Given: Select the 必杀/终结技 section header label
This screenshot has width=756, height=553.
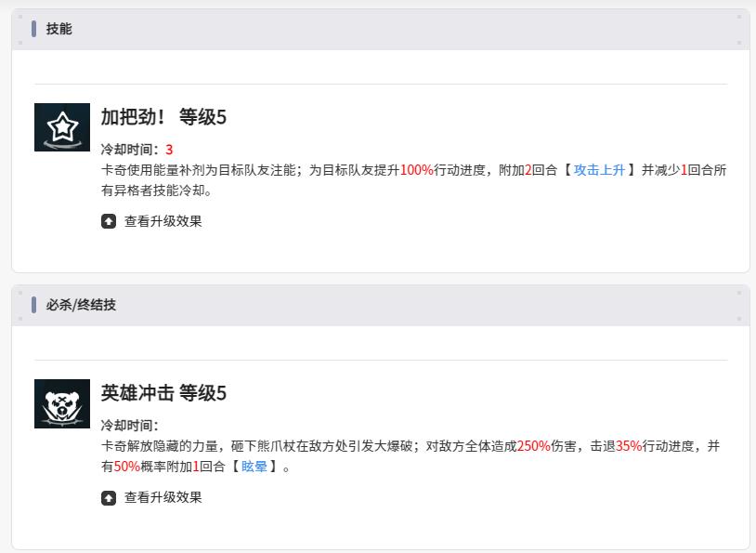Looking at the screenshot, I should tap(81, 305).
